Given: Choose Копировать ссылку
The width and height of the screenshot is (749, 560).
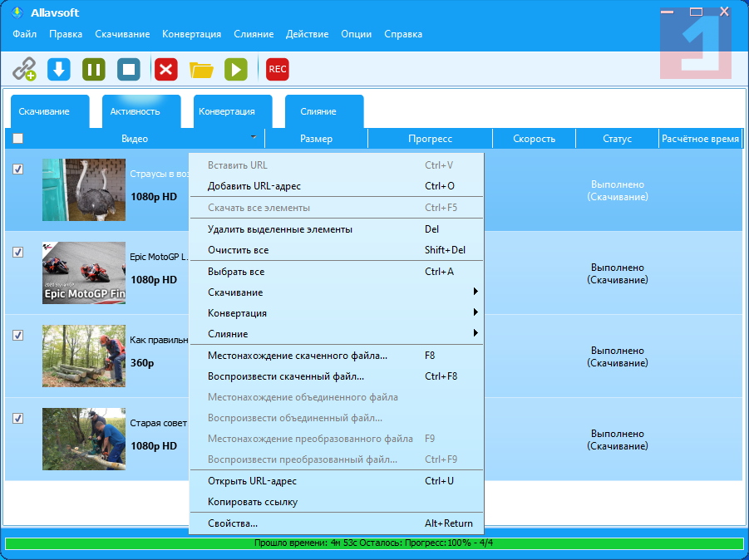Looking at the screenshot, I should click(x=337, y=502).
